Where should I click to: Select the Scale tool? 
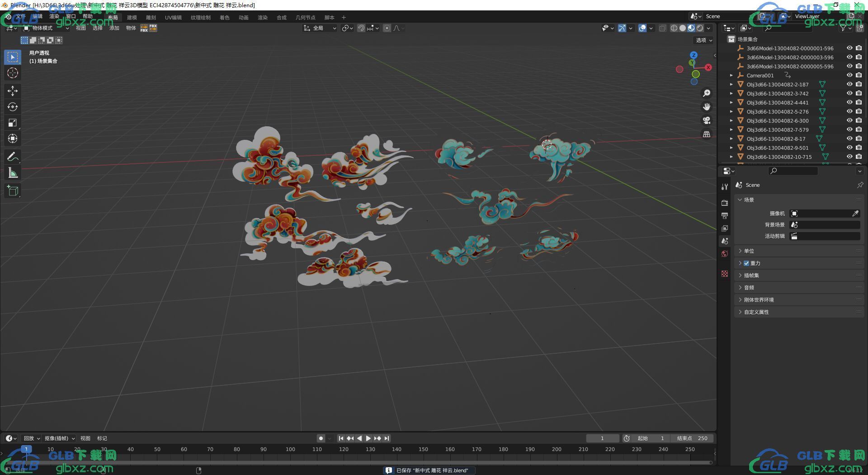[13, 123]
